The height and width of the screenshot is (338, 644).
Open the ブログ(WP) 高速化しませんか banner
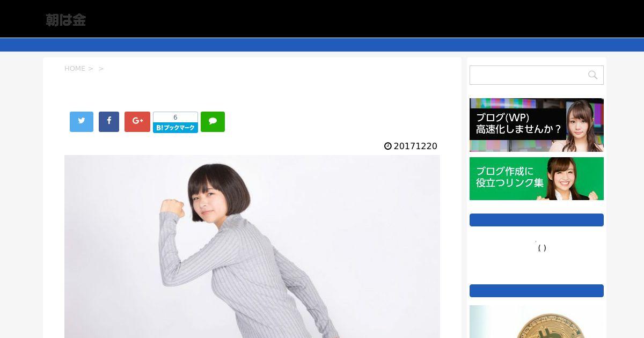[537, 125]
